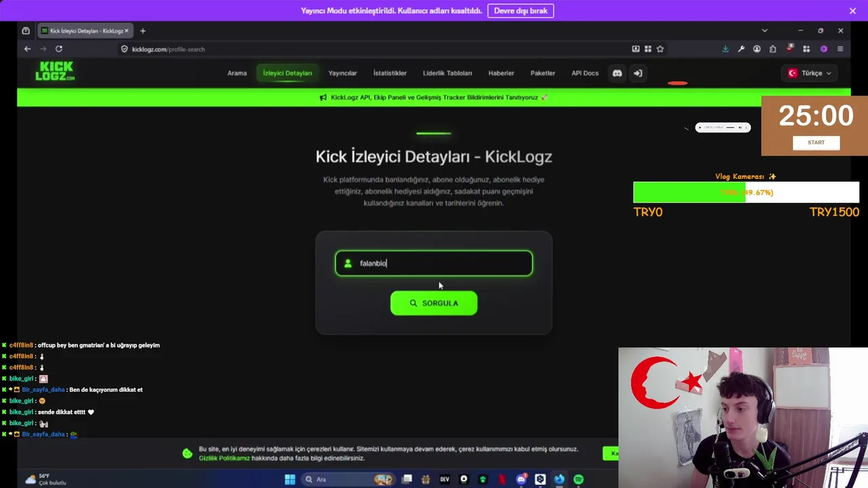This screenshot has height=488, width=868.
Task: Open Liderlik Tabloları nav item
Action: tap(448, 73)
